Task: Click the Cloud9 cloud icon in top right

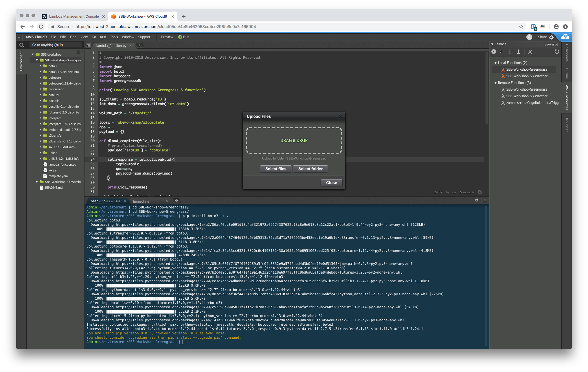Action: pos(565,37)
